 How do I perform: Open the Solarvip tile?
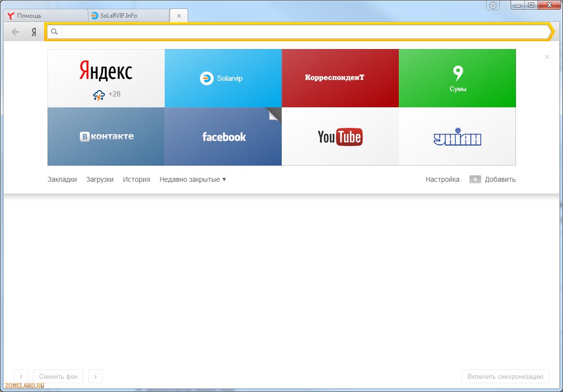[x=223, y=78]
